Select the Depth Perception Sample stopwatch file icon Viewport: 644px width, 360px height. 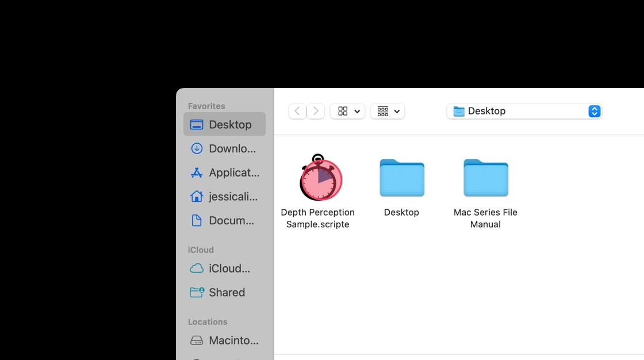[320, 178]
